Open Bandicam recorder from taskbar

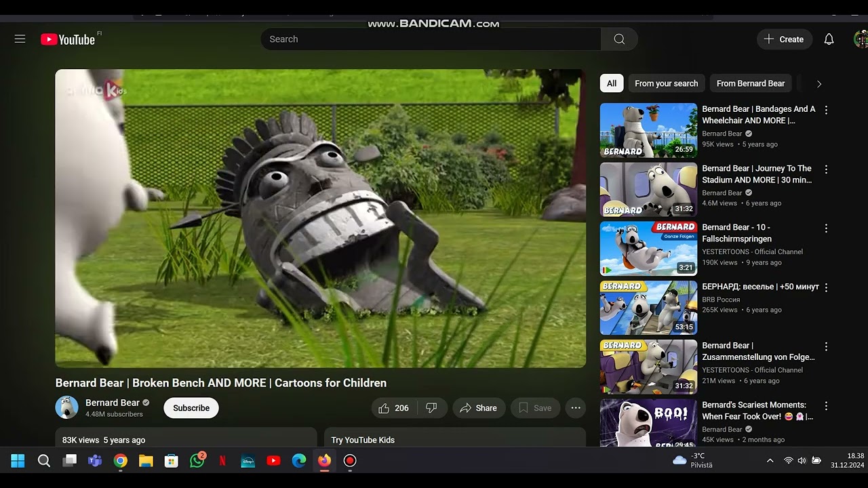350,461
